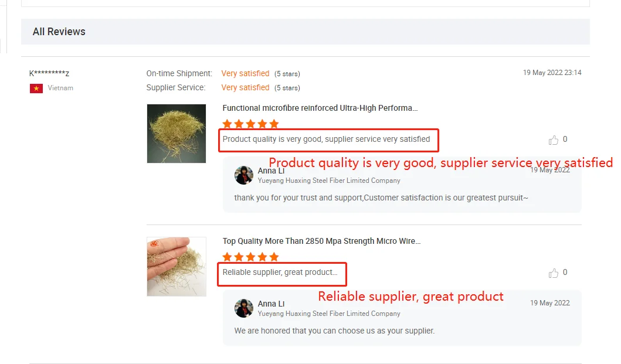Select the All Reviews header tab
The height and width of the screenshot is (364, 621).
tap(59, 32)
